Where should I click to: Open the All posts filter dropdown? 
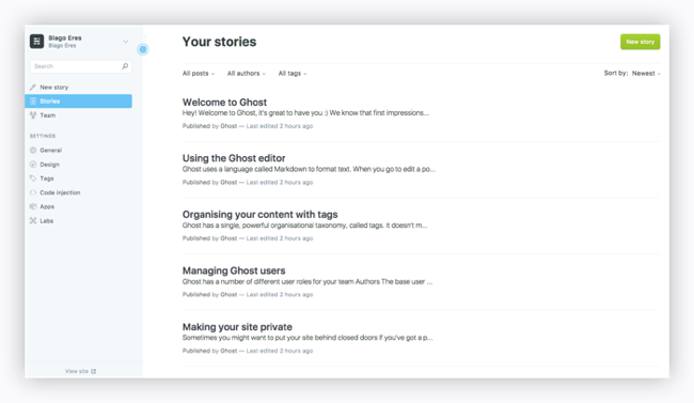(x=198, y=73)
